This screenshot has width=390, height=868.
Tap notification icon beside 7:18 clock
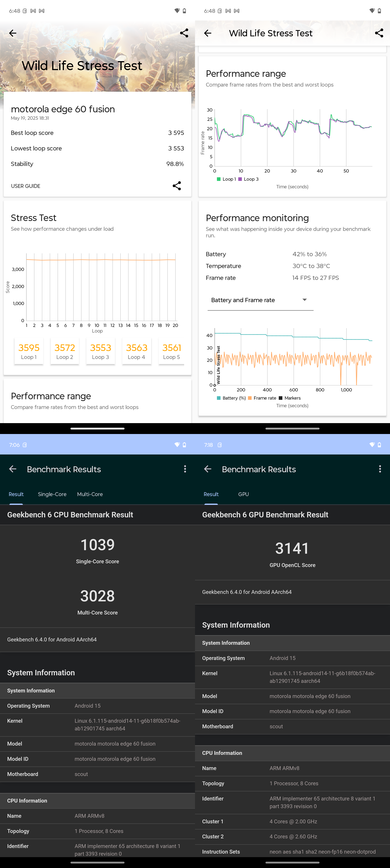click(220, 445)
